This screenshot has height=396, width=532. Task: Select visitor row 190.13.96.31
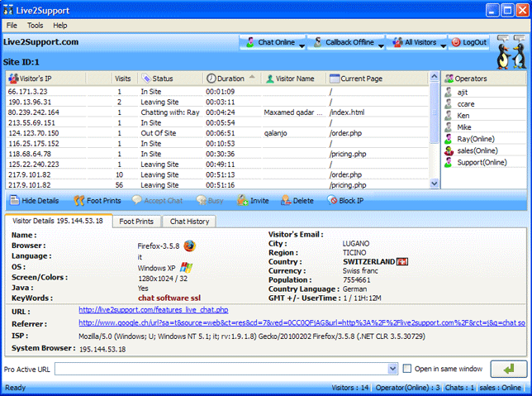(x=217, y=102)
